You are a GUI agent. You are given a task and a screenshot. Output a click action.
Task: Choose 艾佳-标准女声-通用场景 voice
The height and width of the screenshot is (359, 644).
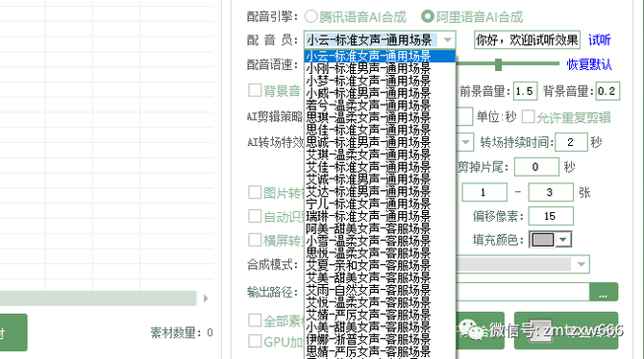click(x=380, y=167)
